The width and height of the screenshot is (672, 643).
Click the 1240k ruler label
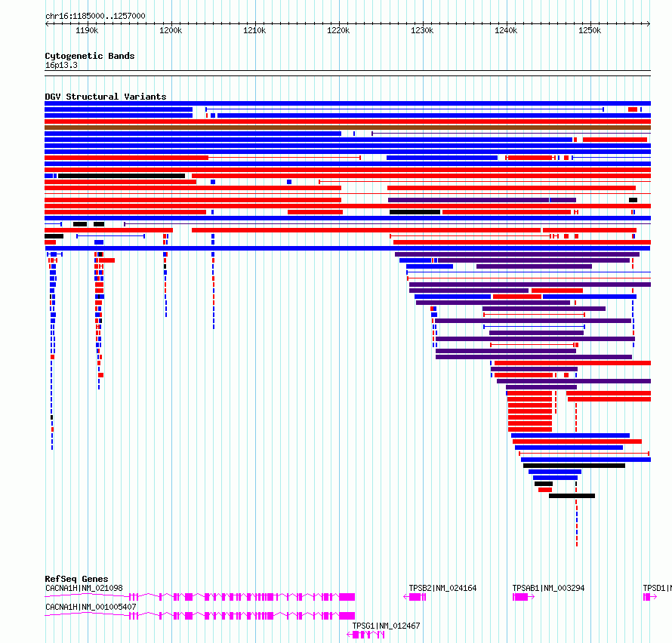(506, 30)
